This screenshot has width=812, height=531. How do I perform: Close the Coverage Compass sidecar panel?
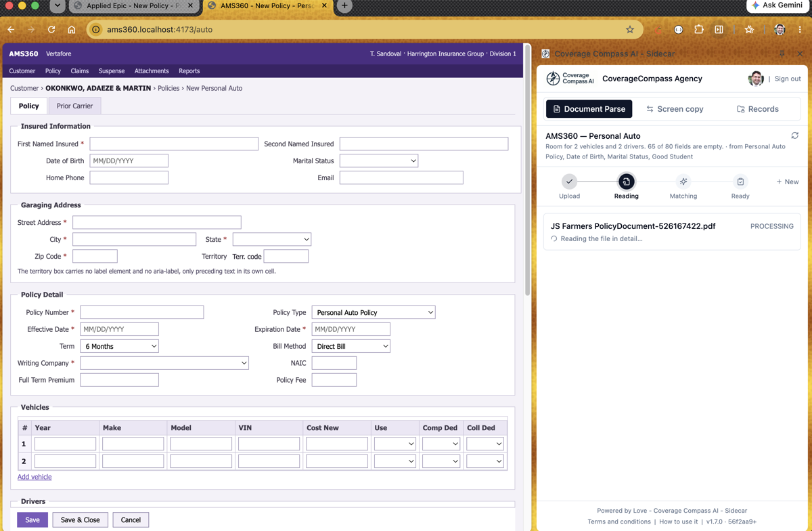tap(800, 54)
